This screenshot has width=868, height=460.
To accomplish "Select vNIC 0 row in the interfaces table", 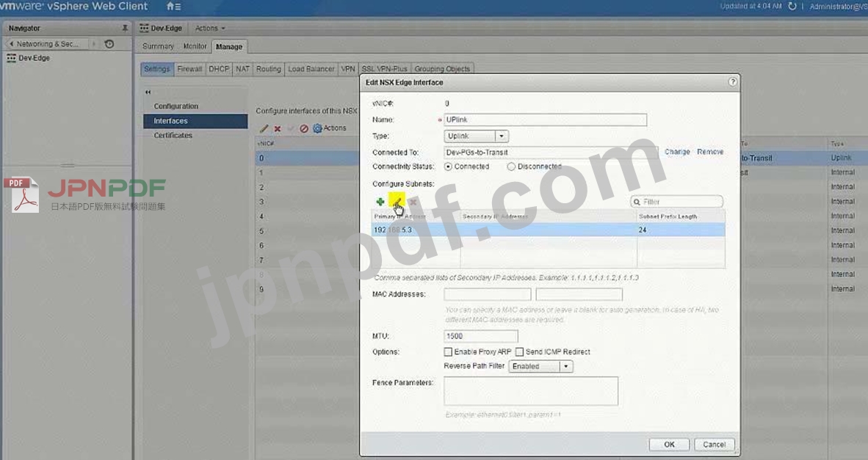I will click(307, 158).
